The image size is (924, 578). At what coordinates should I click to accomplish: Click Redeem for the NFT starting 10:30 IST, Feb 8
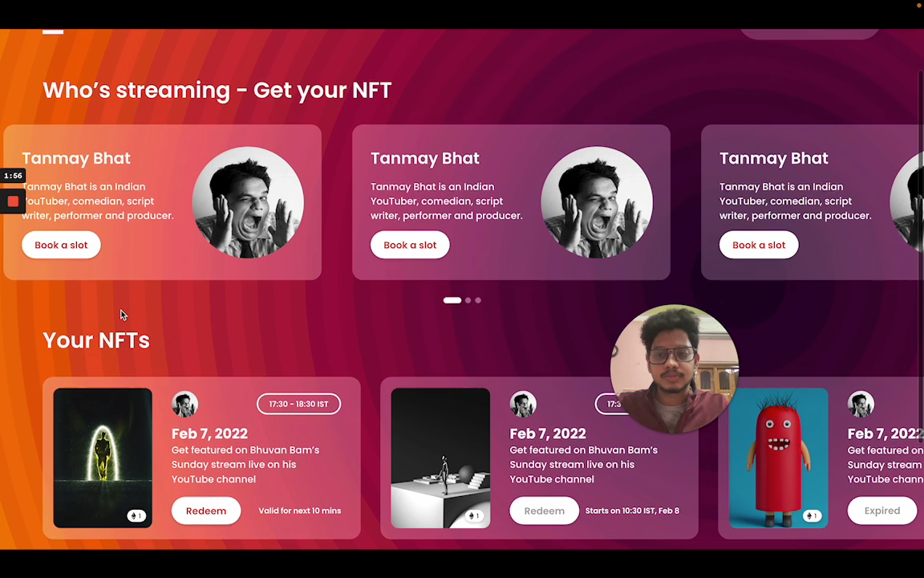pyautogui.click(x=544, y=511)
